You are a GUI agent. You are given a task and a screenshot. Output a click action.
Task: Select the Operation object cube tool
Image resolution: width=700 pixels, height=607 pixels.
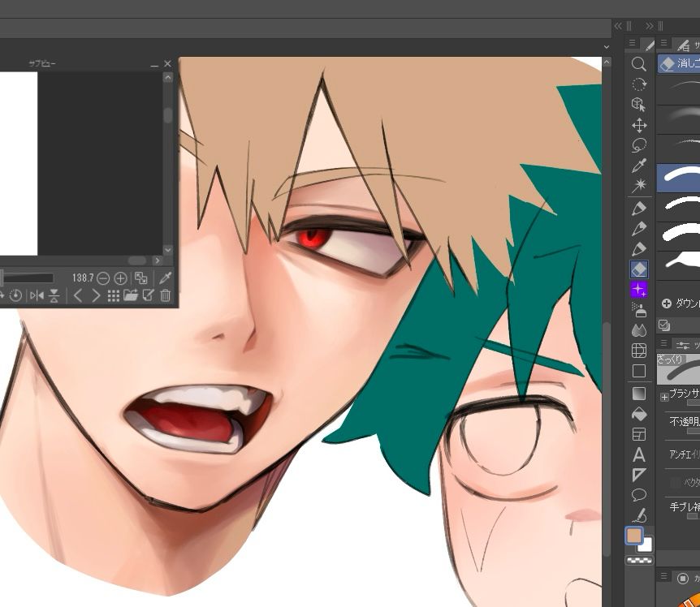click(x=639, y=105)
